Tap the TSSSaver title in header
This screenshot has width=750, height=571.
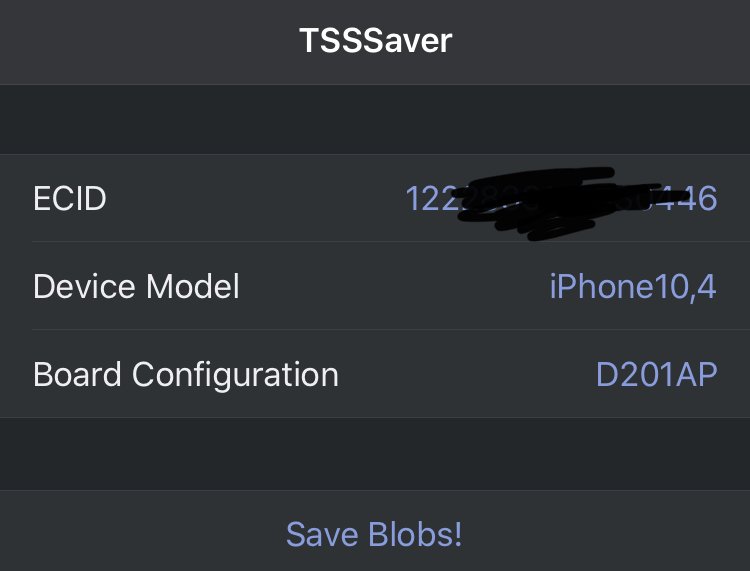[375, 41]
